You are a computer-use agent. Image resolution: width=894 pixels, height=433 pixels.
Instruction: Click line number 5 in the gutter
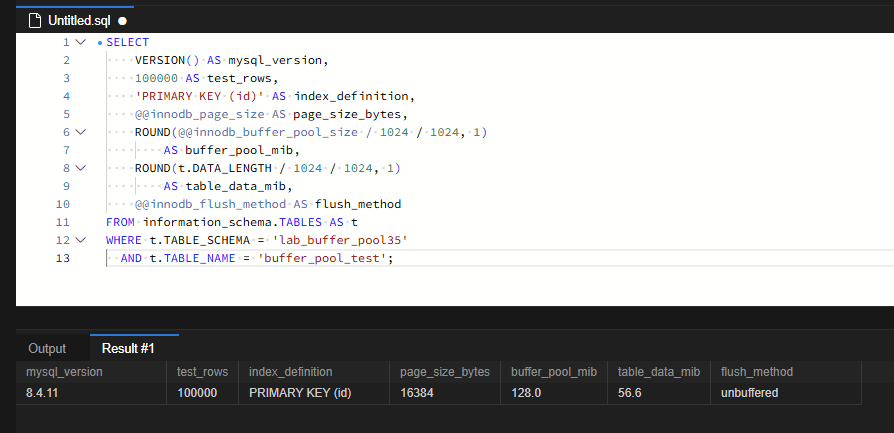coord(67,114)
